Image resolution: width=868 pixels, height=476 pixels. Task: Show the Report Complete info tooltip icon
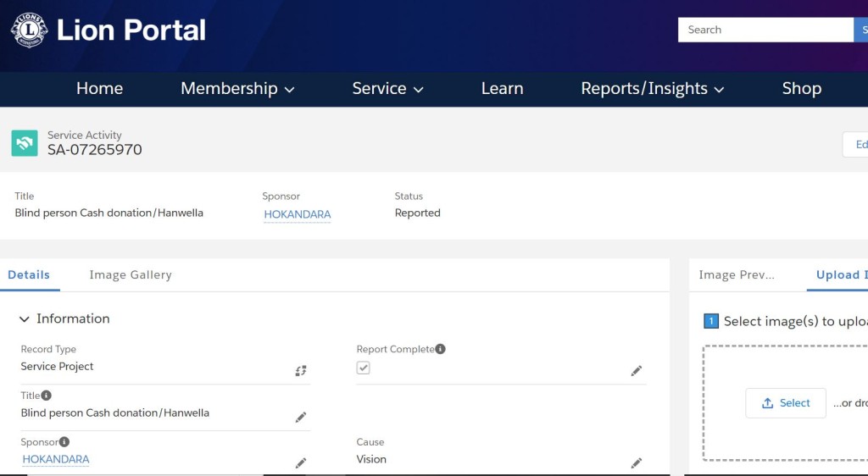click(440, 349)
